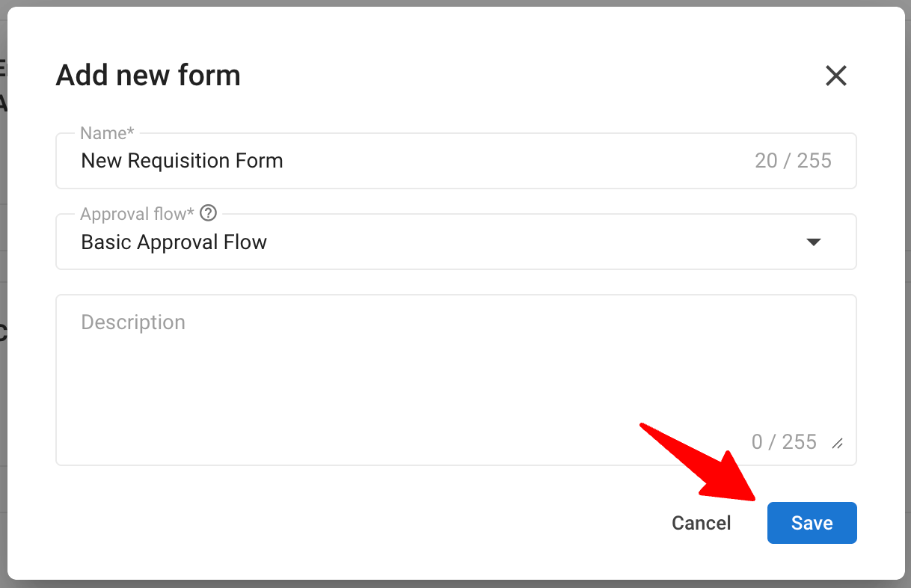The width and height of the screenshot is (911, 588).
Task: Save the new form
Action: click(812, 523)
